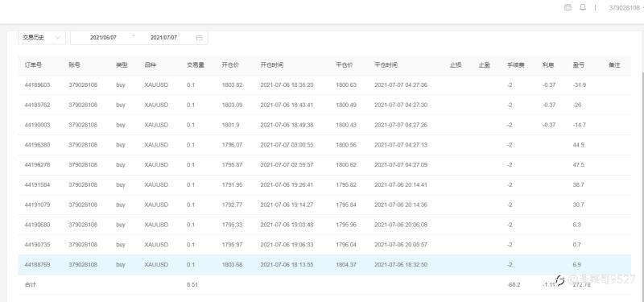The height and width of the screenshot is (302, 644).
Task: Click profit value 0.7
Action: click(576, 245)
